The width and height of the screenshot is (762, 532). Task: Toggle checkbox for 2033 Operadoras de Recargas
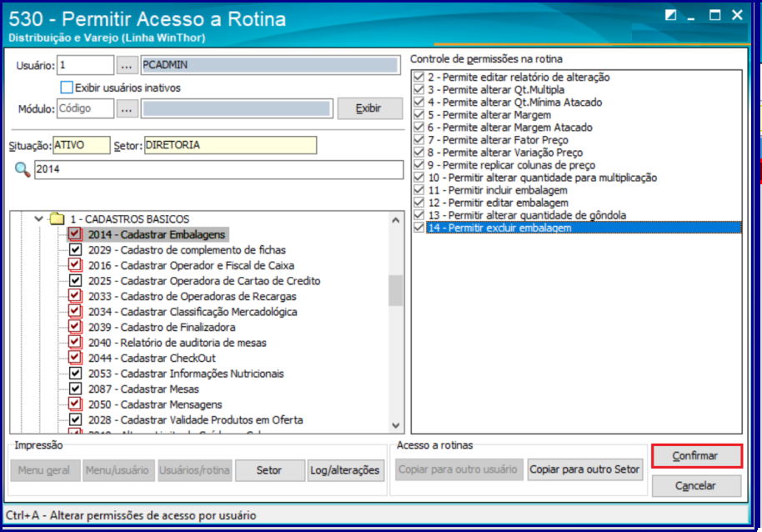click(x=75, y=296)
